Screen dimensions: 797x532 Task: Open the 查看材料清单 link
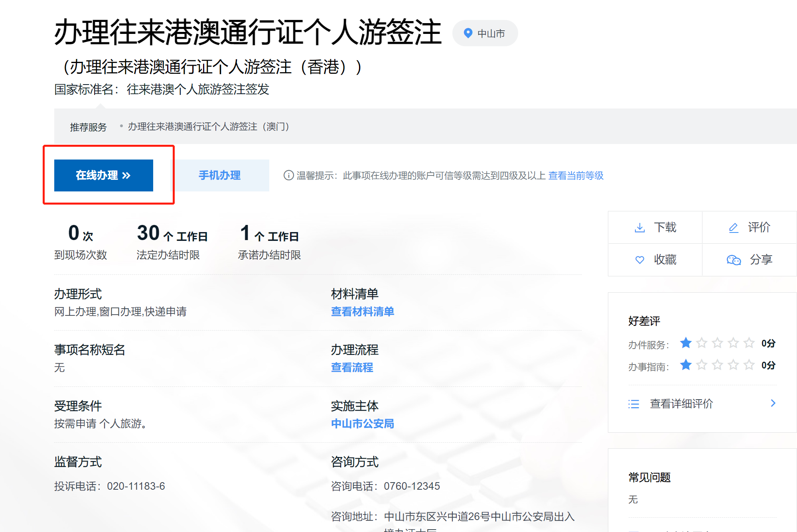click(x=362, y=311)
